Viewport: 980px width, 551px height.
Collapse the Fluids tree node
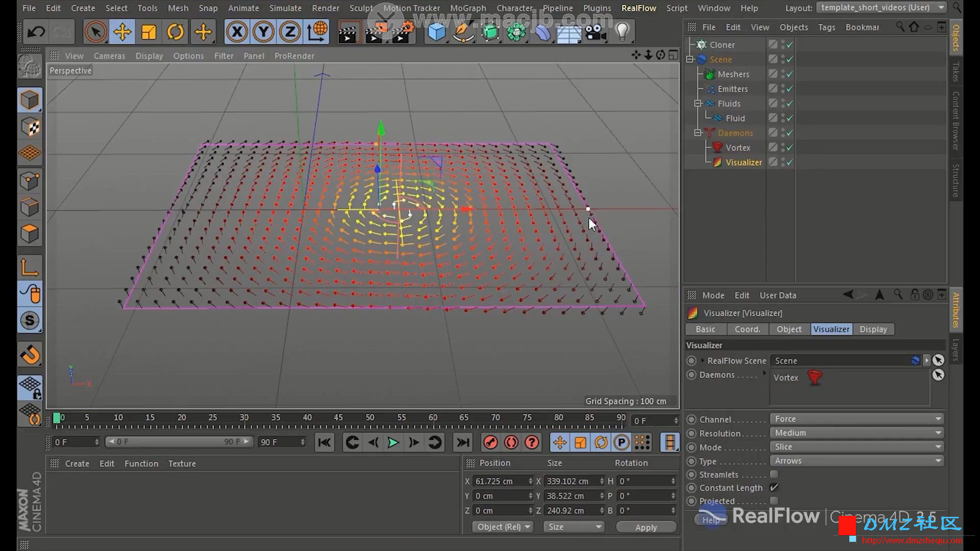[x=698, y=104]
